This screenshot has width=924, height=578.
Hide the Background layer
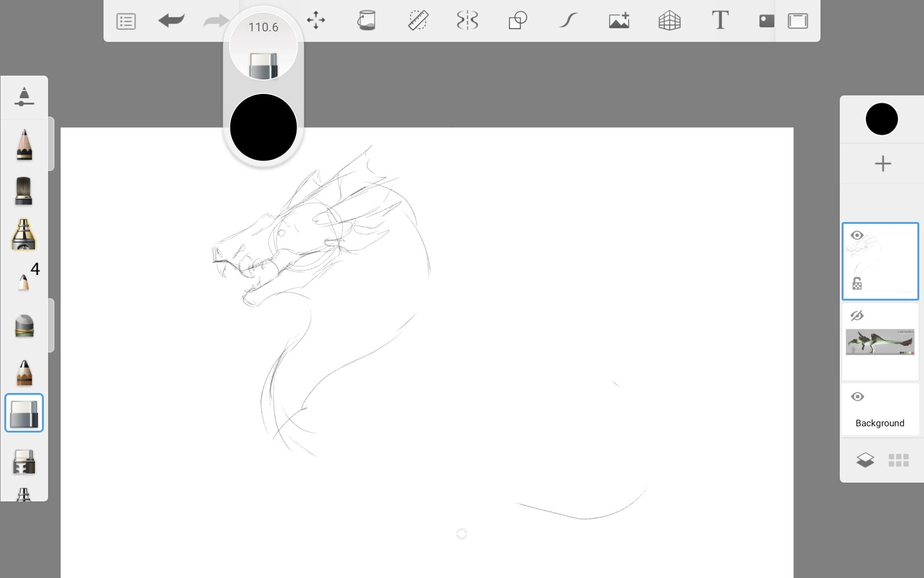(857, 397)
